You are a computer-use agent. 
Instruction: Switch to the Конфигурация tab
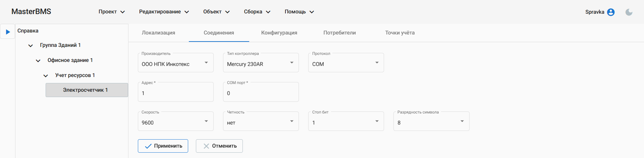(279, 33)
